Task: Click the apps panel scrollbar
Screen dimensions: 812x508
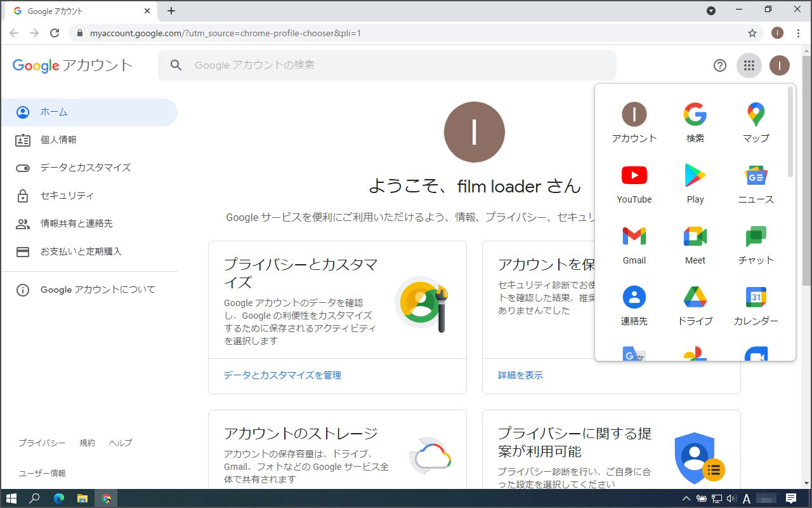Action: (790, 132)
